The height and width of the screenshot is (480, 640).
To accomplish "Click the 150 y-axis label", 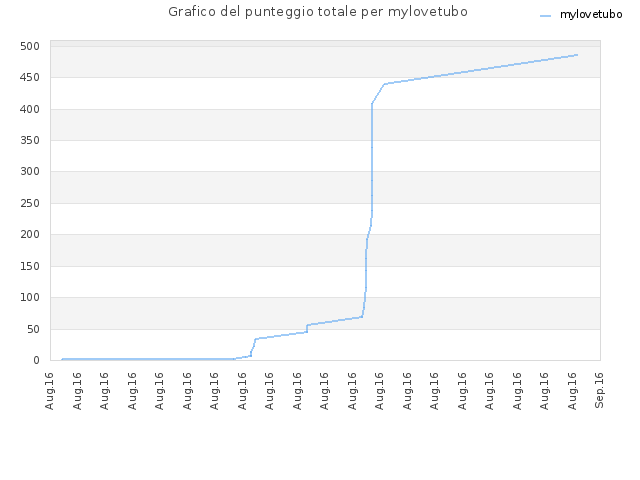I will [x=30, y=266].
